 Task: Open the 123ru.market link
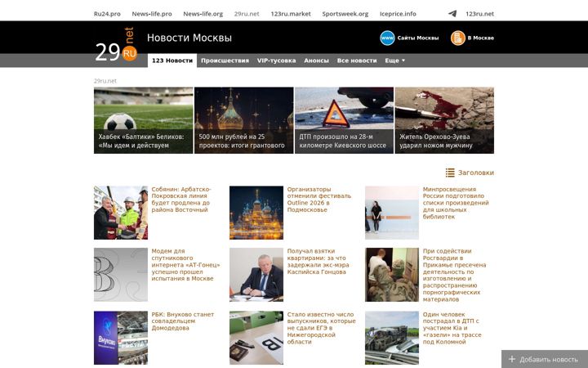291,14
